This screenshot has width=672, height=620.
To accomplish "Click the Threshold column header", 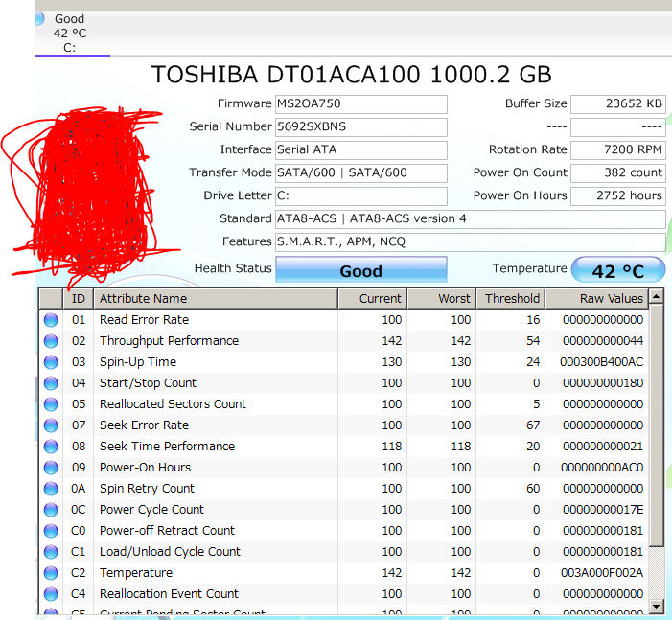I will coord(510,299).
